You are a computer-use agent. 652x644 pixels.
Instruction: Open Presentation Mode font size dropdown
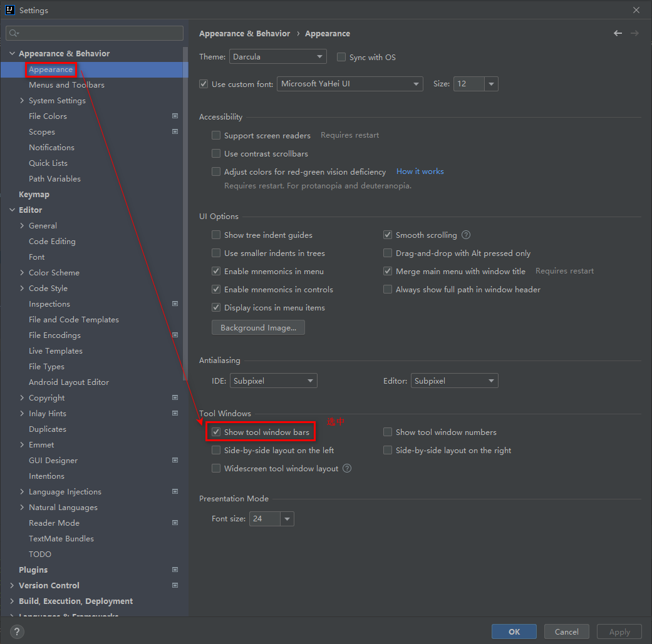[x=287, y=519]
